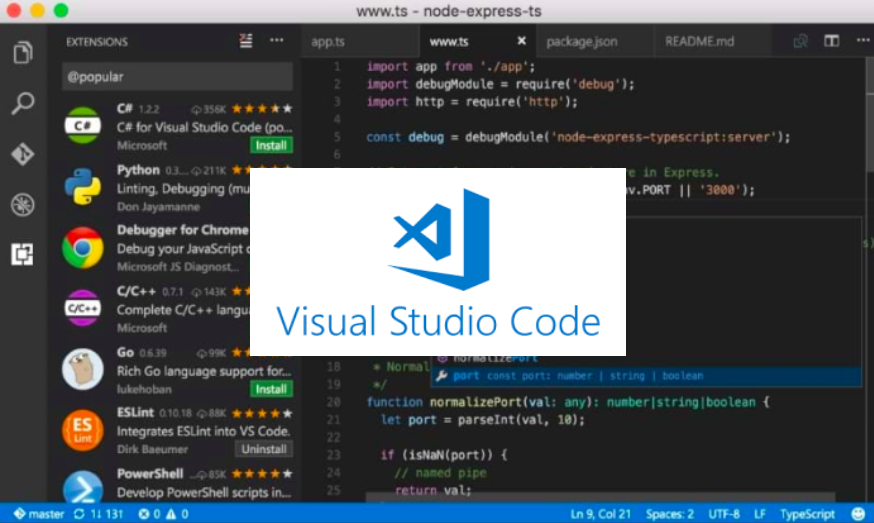Select the port suggestion in autocomplete list
The height and width of the screenshot is (523, 874).
coord(647,376)
